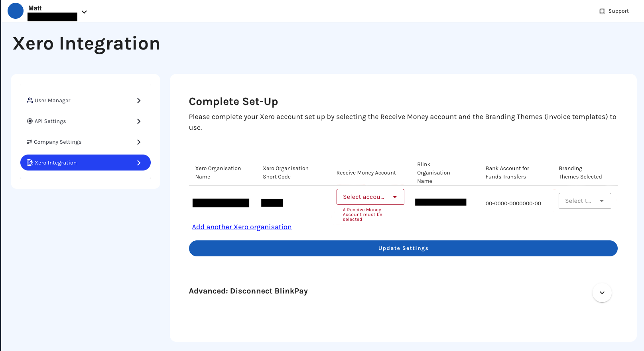Image resolution: width=644 pixels, height=351 pixels.
Task: Expand the API Settings chevron arrow
Action: coord(139,121)
